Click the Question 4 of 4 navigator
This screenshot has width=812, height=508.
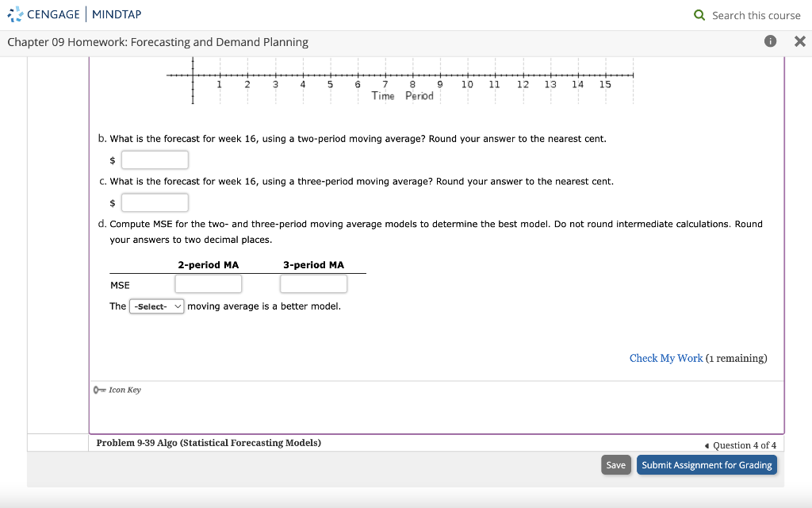(x=744, y=445)
